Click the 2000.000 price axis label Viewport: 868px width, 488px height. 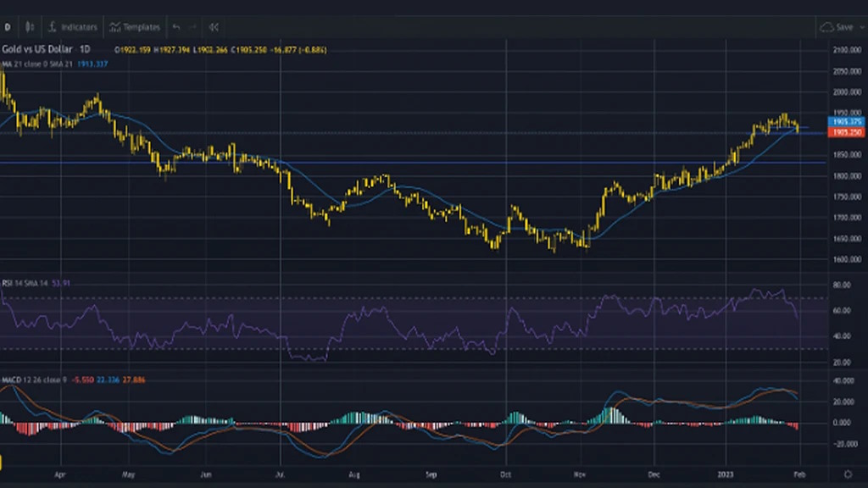(847, 92)
